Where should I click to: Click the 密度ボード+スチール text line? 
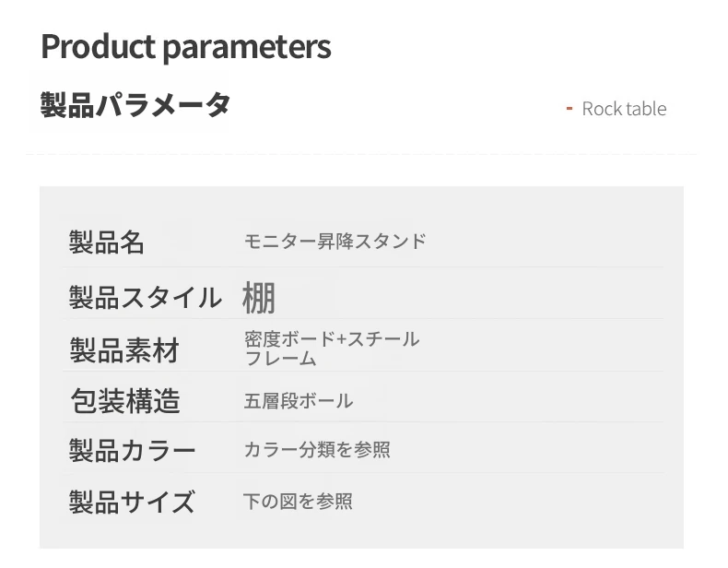click(x=332, y=339)
